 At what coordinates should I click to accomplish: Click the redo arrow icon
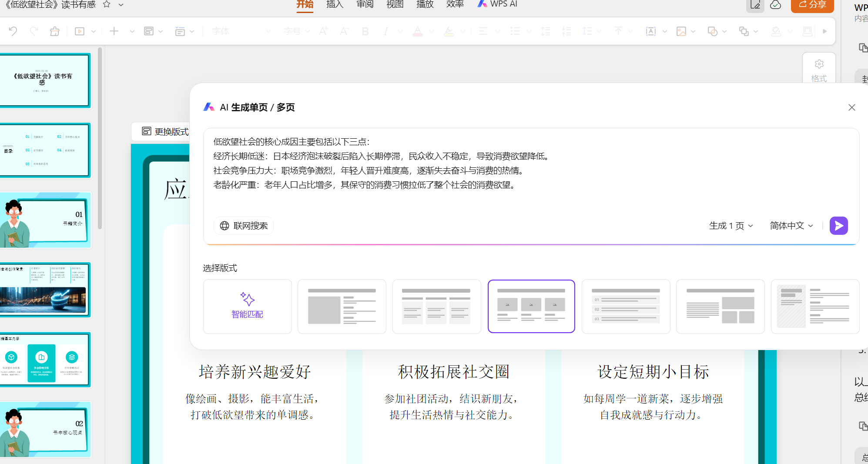34,31
